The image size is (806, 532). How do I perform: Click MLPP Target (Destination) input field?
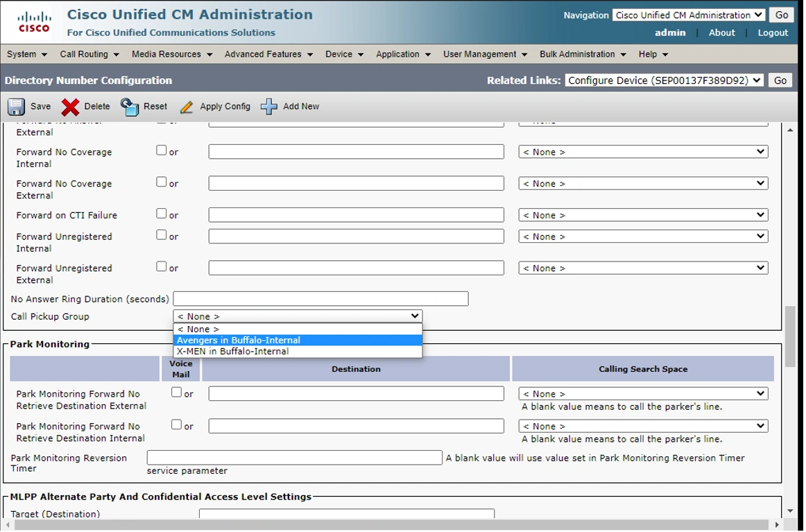347,513
